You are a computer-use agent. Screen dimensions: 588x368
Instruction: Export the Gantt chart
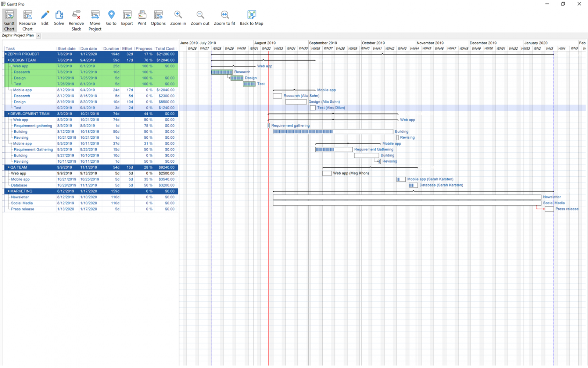pyautogui.click(x=127, y=18)
